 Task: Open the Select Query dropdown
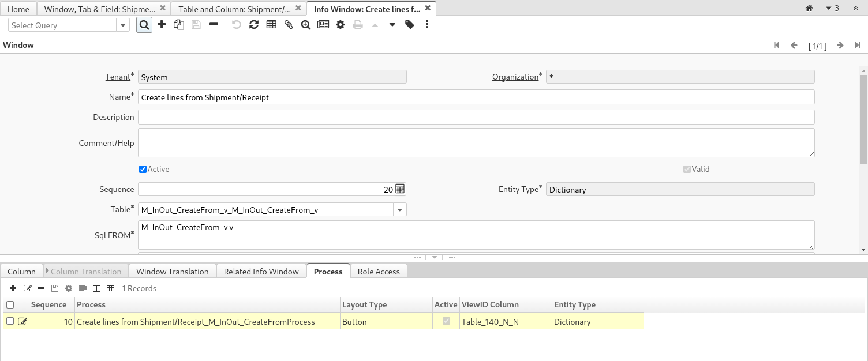pyautogui.click(x=122, y=25)
